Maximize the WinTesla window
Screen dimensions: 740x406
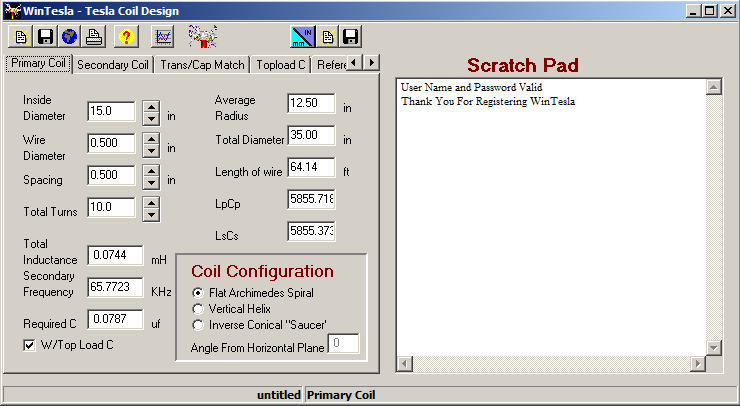709,11
